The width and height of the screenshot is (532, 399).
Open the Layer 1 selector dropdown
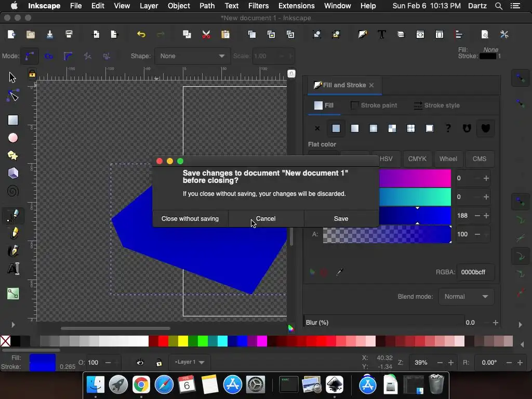pyautogui.click(x=189, y=362)
